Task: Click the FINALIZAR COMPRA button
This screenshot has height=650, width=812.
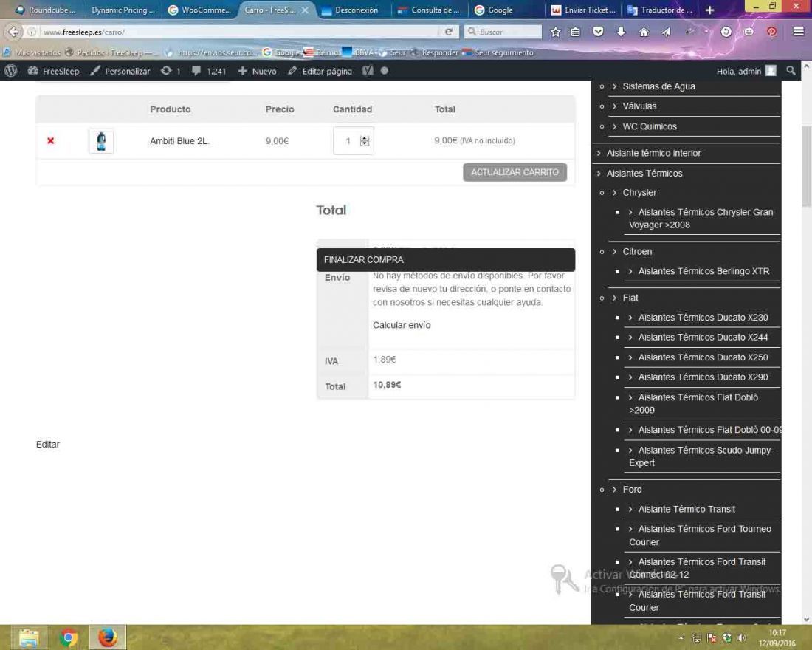Action: point(445,260)
